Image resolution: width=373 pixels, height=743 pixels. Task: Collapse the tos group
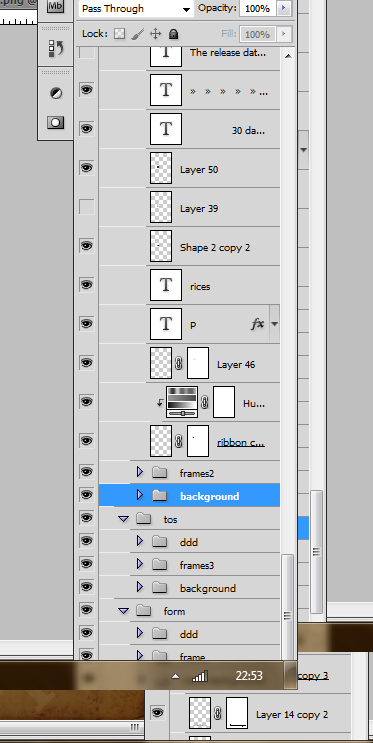point(123,519)
